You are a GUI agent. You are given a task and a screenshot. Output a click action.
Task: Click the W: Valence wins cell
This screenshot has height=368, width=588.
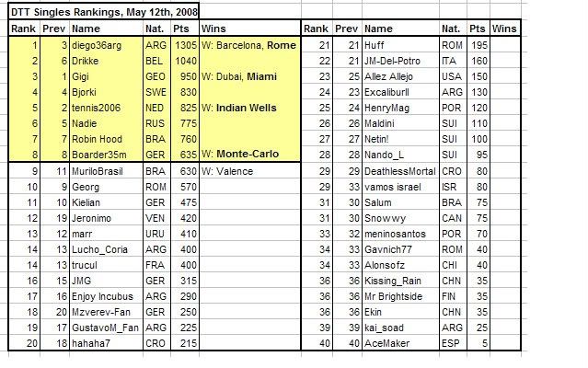coord(250,171)
